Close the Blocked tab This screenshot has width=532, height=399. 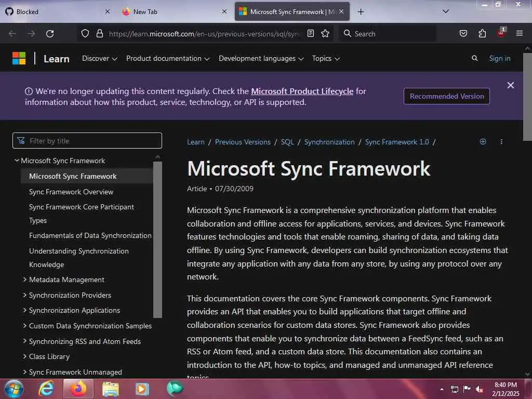(107, 11)
